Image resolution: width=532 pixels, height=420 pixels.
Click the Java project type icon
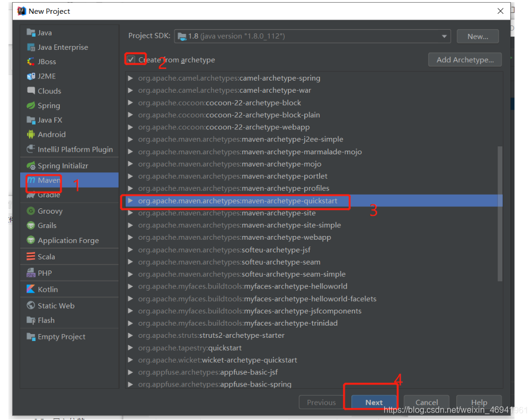pos(31,32)
